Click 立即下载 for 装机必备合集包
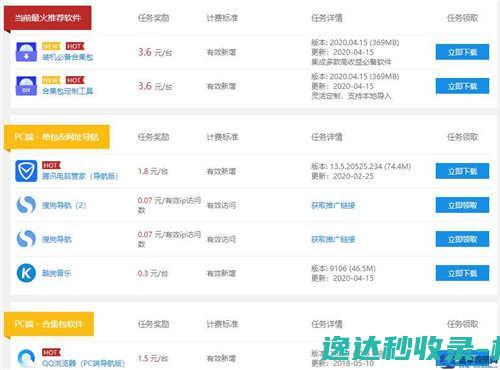Viewport: 500px width, 370px height. (x=462, y=52)
